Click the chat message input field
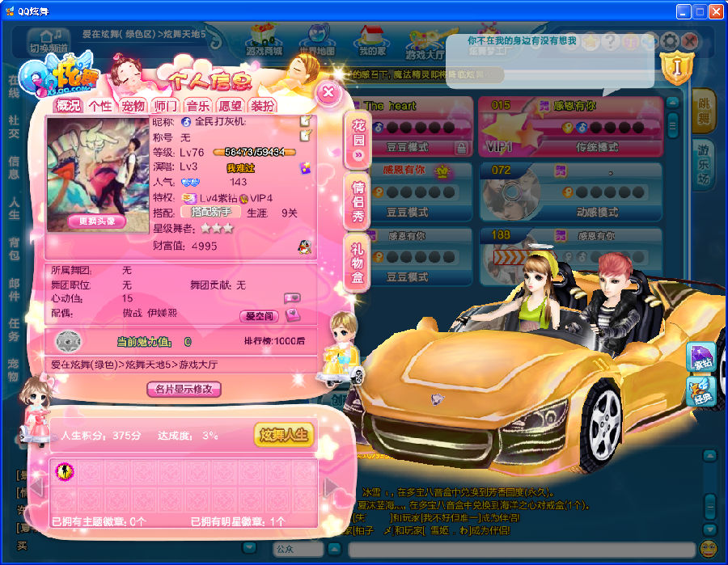This screenshot has width=728, height=565. [x=522, y=549]
